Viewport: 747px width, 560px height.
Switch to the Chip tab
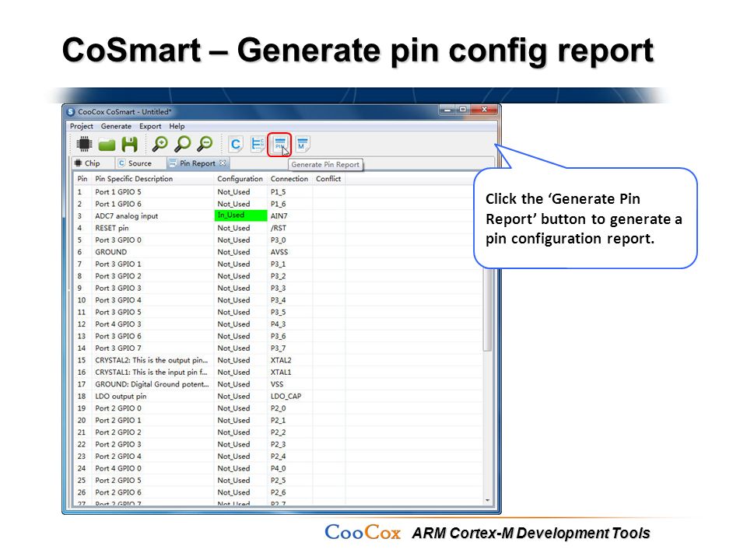(x=88, y=163)
